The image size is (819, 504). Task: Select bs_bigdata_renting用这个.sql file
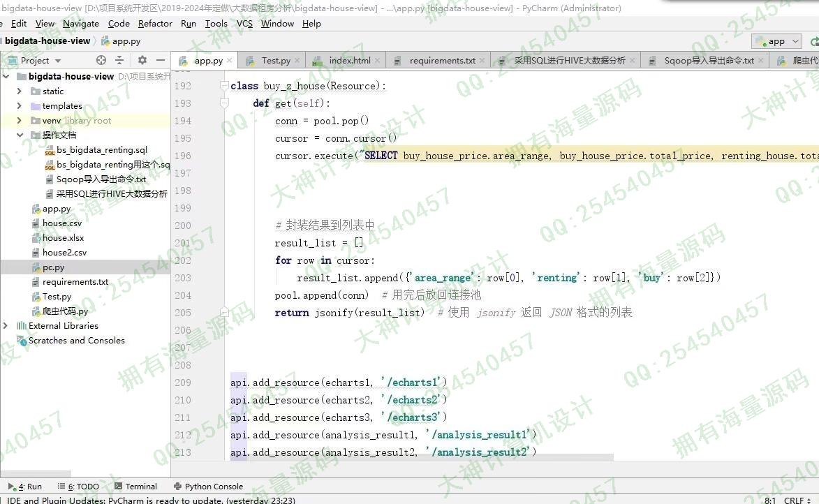pos(107,165)
